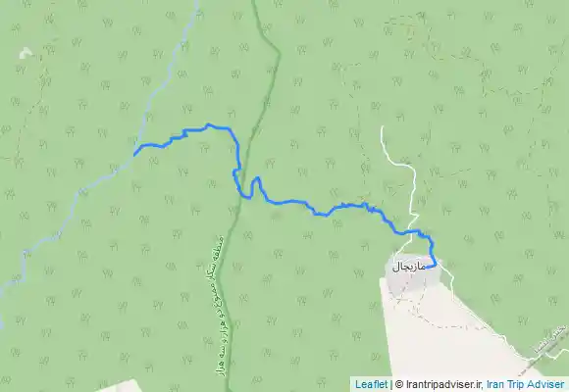Click the beige patch at bottom-left edge

pyautogui.click(x=120, y=386)
